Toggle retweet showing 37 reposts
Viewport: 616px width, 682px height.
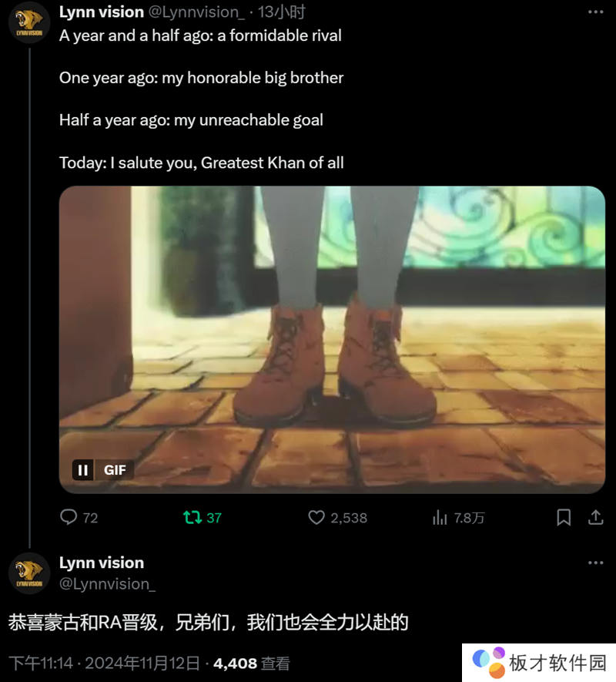pyautogui.click(x=203, y=518)
